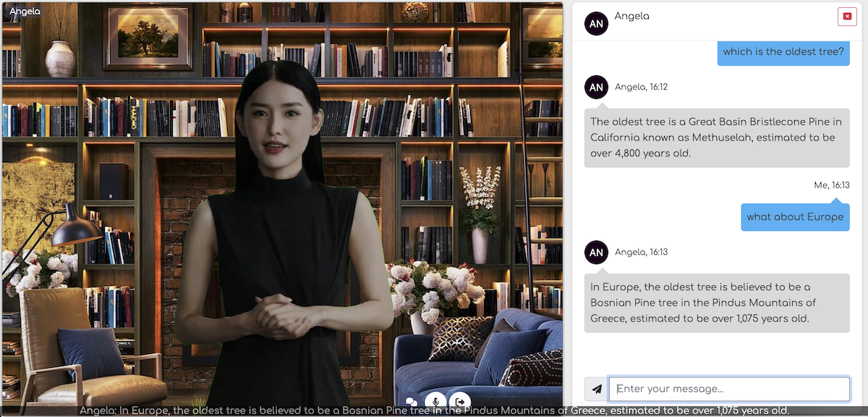Screen dimensions: 868x417
Task: Click the Bosnian Pine answer bubble
Action: [x=717, y=303]
